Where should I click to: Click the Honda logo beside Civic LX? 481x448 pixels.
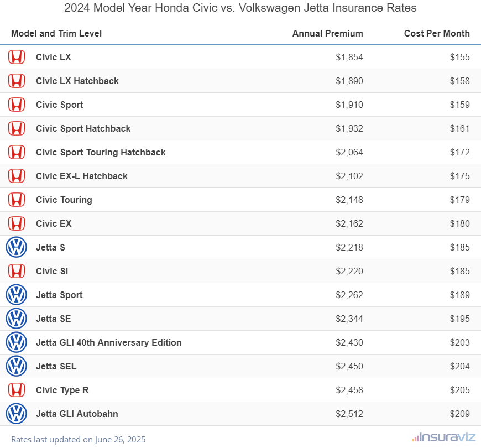[17, 57]
